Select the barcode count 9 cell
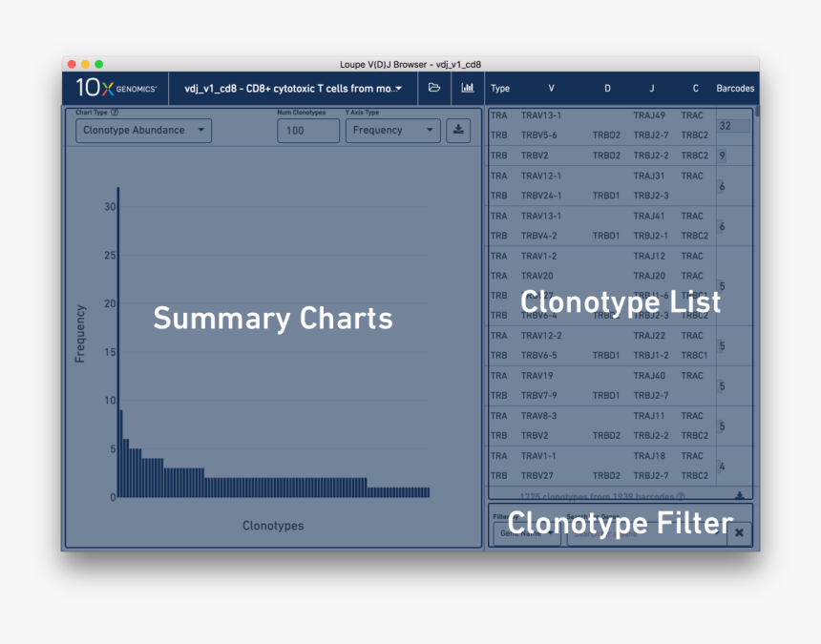Screen dimensions: 821x644 pyautogui.click(x=722, y=156)
